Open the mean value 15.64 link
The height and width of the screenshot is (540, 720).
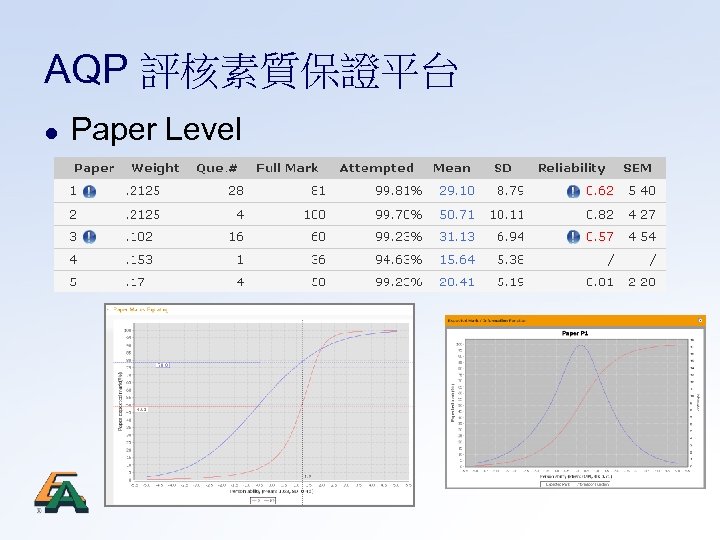(x=457, y=259)
